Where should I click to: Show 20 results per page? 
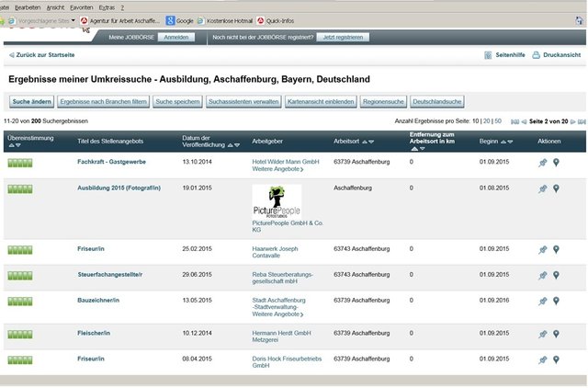pyautogui.click(x=486, y=121)
